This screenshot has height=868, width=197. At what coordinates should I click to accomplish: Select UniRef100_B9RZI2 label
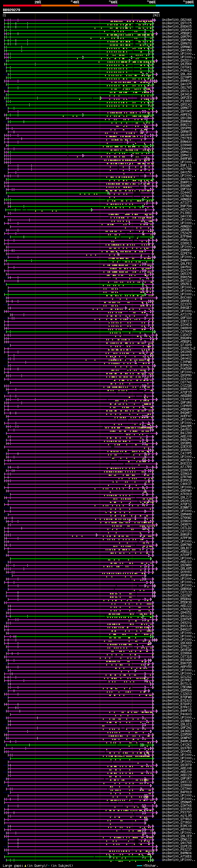click(177, 125)
